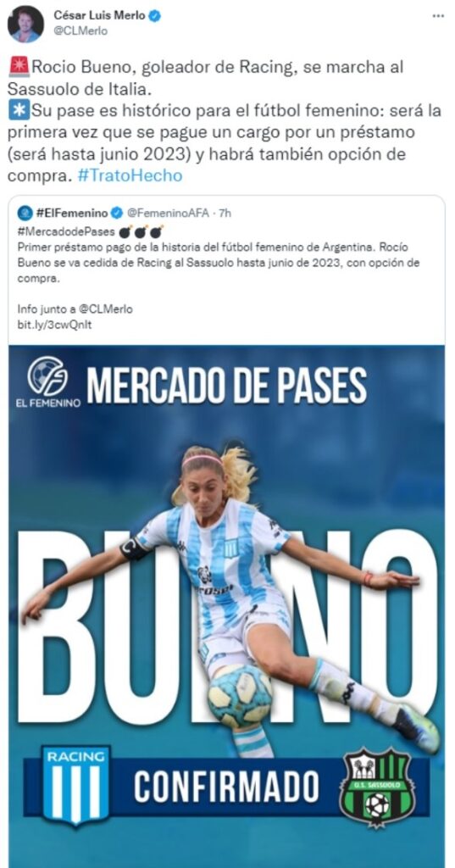
Task: Click the 7h timestamp of the quoted tweet
Action: click(x=225, y=213)
